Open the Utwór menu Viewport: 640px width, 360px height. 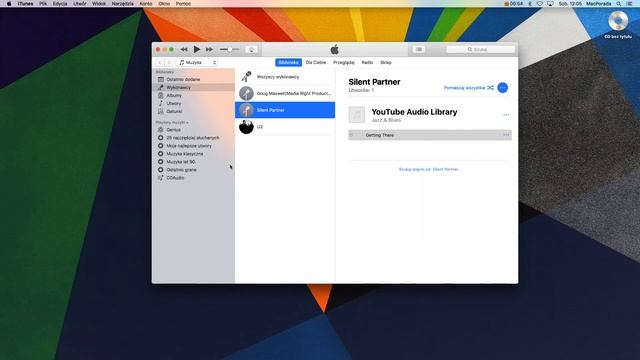(x=80, y=4)
